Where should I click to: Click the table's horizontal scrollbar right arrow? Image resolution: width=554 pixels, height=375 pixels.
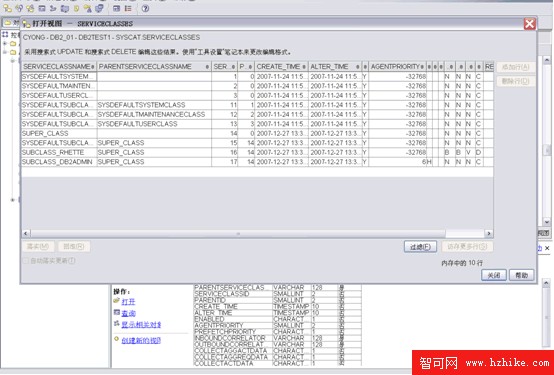point(489,233)
